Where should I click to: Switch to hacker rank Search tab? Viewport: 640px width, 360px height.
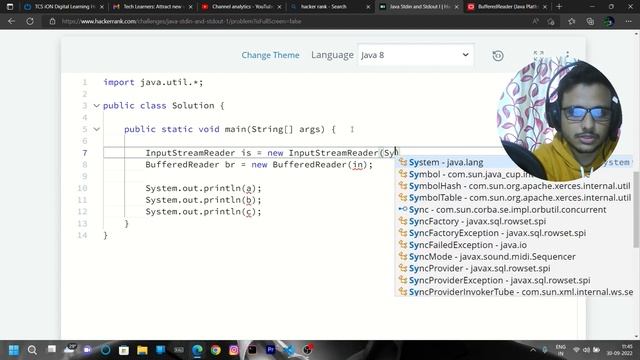coord(329,7)
